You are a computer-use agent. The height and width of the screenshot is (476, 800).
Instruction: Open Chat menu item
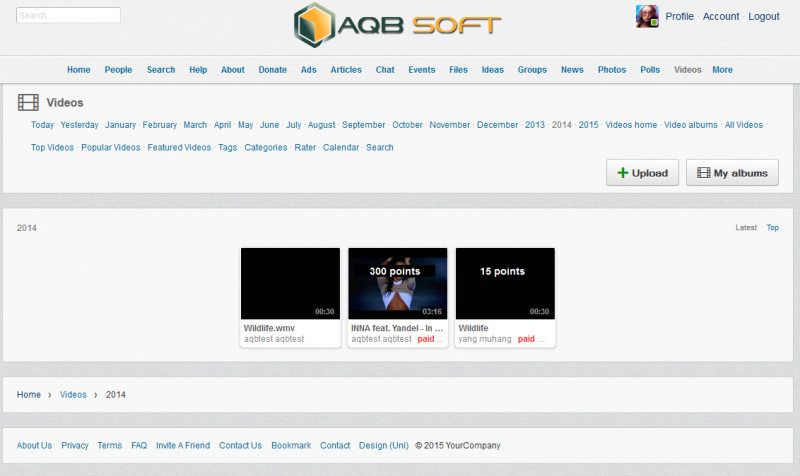tap(385, 70)
